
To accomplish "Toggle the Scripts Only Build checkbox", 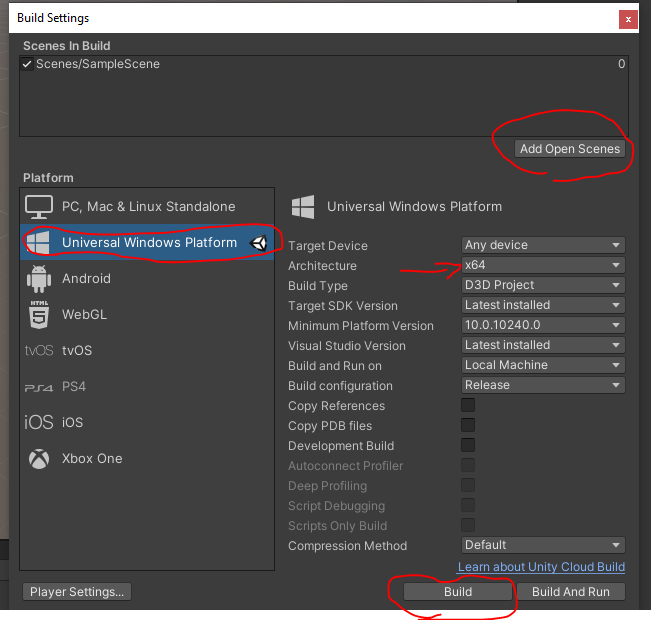I will pyautogui.click(x=468, y=525).
